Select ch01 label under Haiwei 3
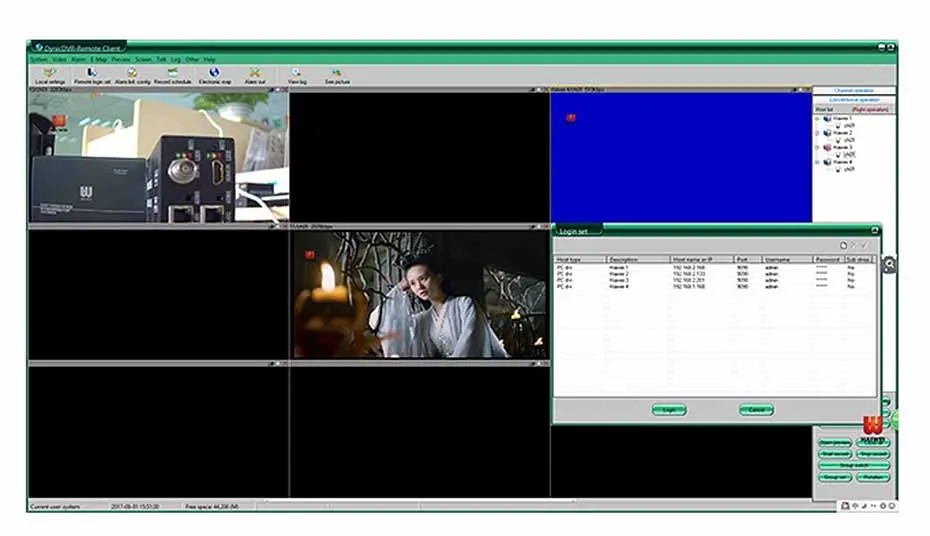 click(x=849, y=155)
